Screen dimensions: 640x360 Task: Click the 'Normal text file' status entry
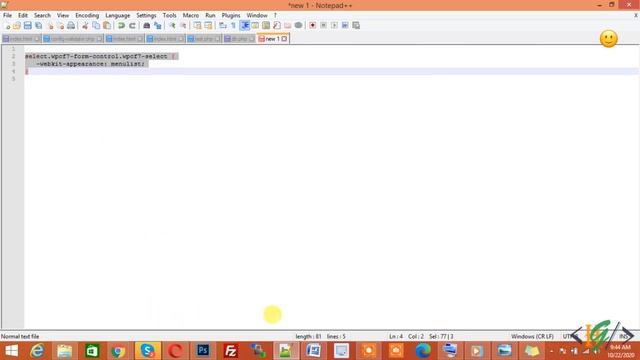point(20,337)
